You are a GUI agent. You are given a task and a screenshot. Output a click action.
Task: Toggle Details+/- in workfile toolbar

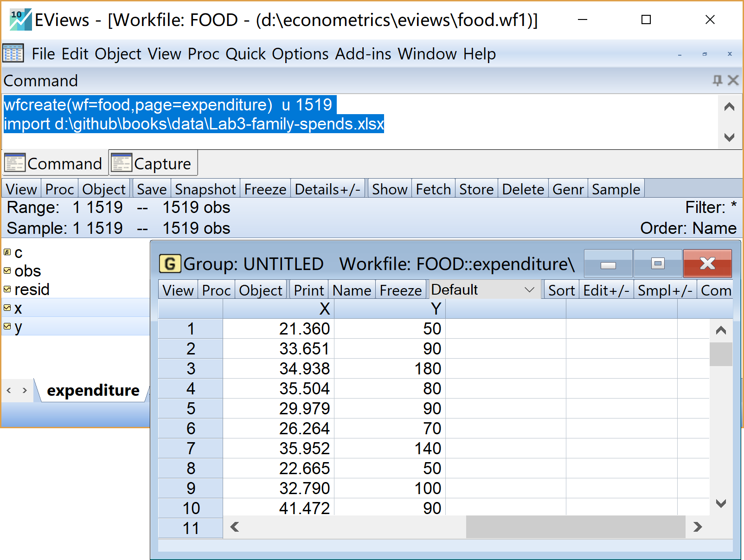tap(327, 189)
